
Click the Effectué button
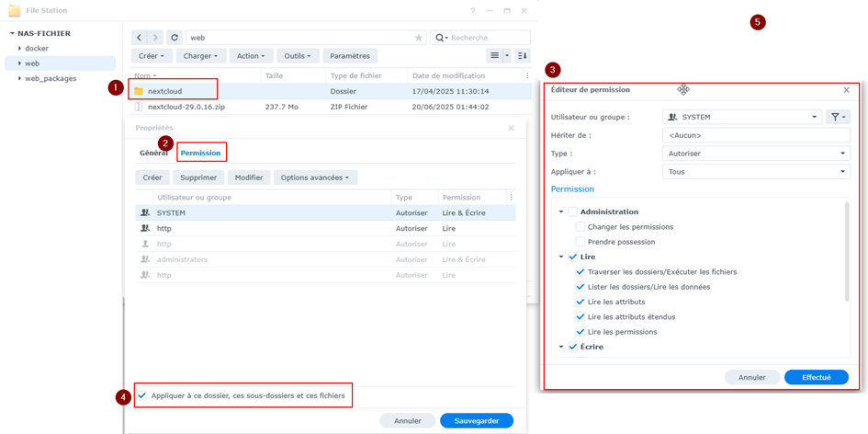[816, 377]
